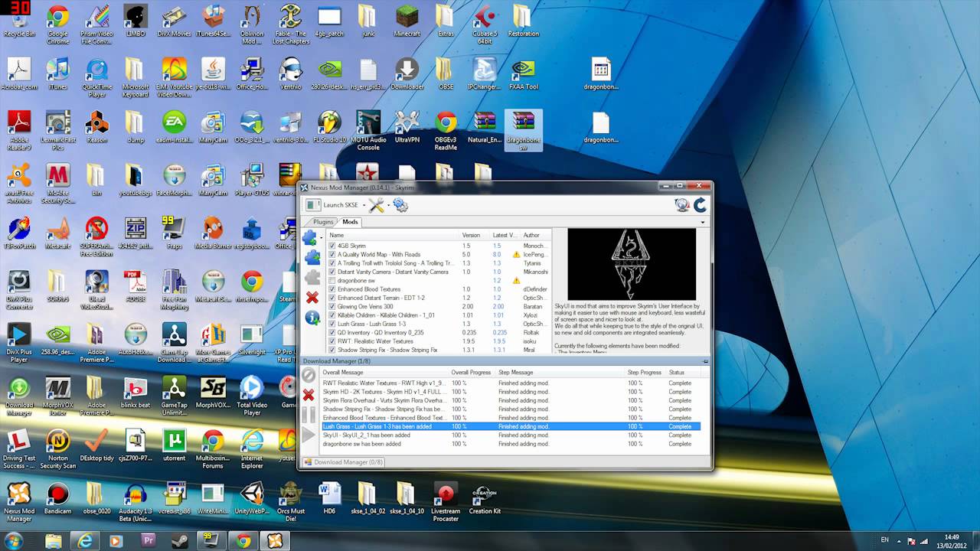
Task: Sort mods by the Name column header
Action: 393,235
